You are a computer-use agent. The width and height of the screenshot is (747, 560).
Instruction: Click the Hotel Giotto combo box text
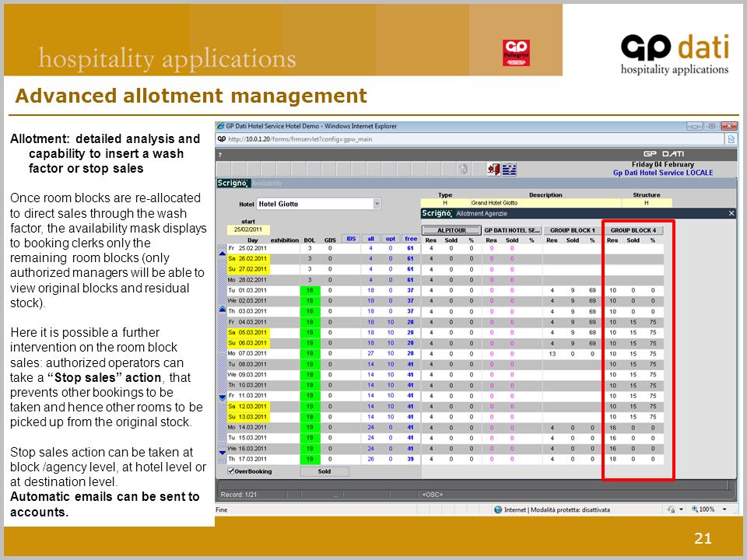(x=314, y=204)
